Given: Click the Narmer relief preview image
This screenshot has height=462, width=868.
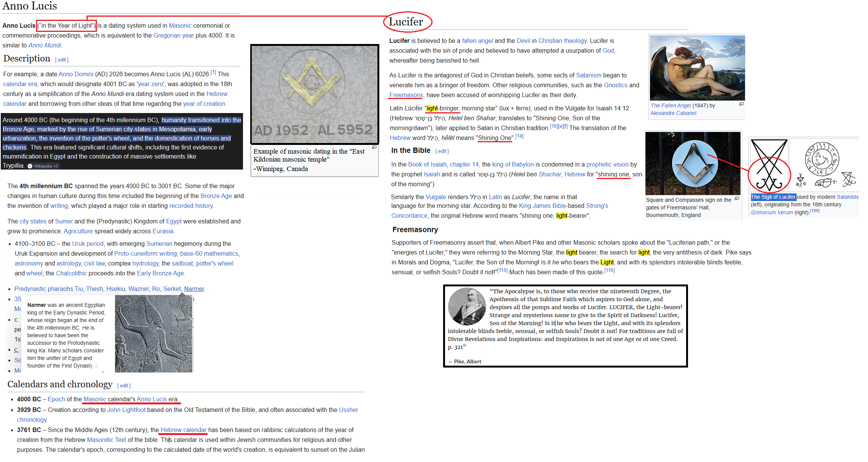Looking at the screenshot, I should (x=153, y=334).
